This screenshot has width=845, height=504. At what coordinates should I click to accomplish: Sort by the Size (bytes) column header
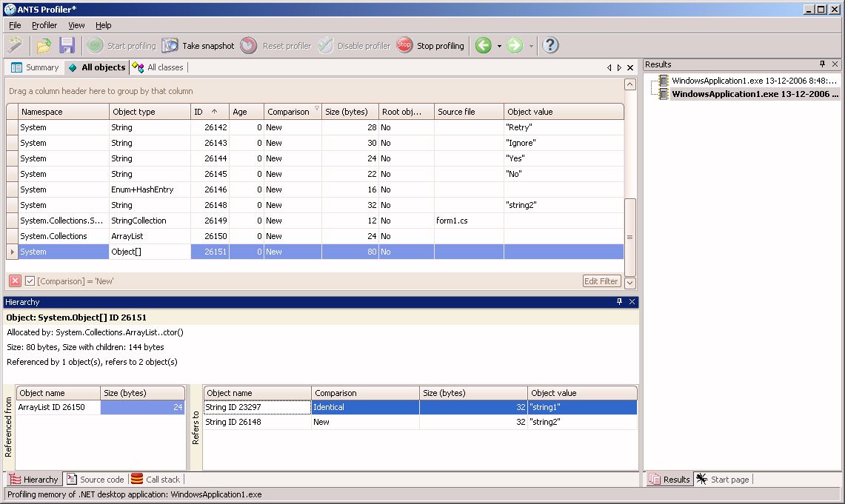point(347,112)
